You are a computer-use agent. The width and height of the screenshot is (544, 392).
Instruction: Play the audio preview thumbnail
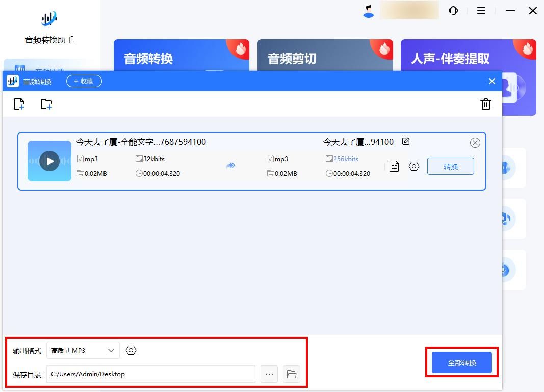(x=49, y=161)
